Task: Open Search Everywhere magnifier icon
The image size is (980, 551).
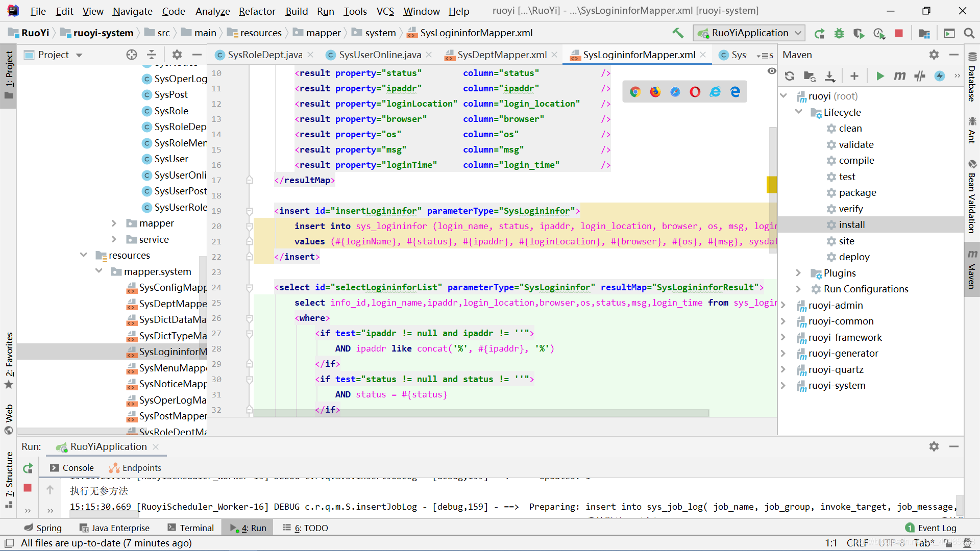Action: pos(969,33)
